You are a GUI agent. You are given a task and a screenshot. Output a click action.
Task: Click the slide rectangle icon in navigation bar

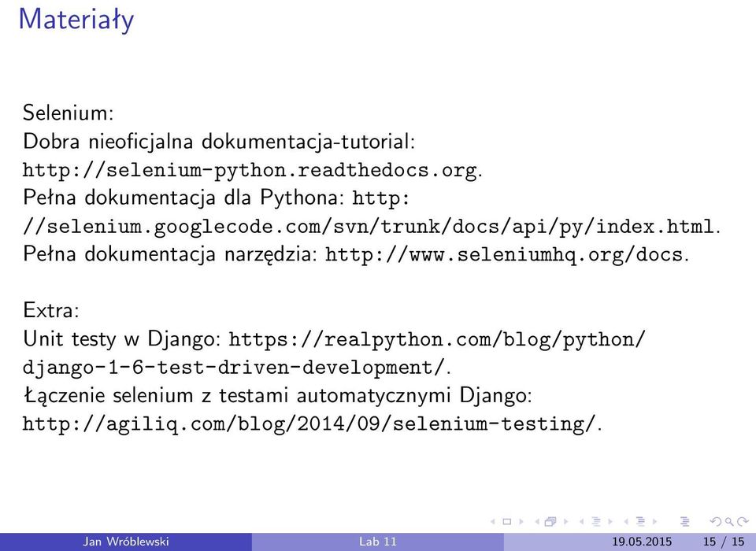point(506,522)
